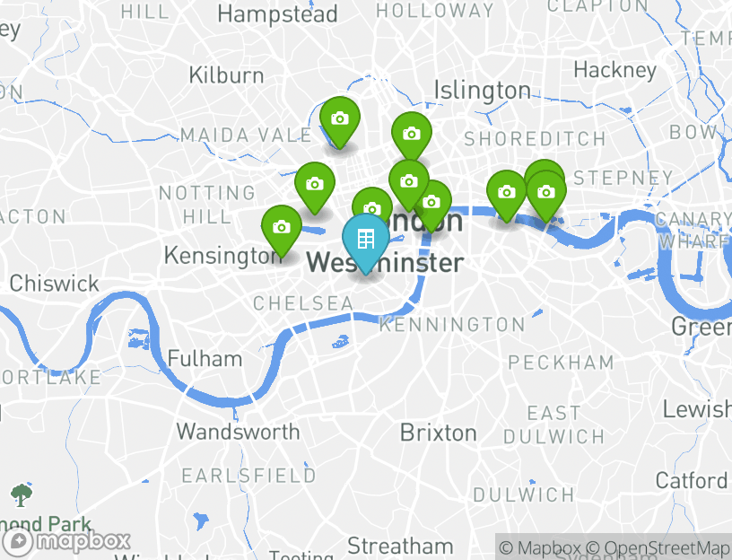Click the Westminster map label

point(385,262)
